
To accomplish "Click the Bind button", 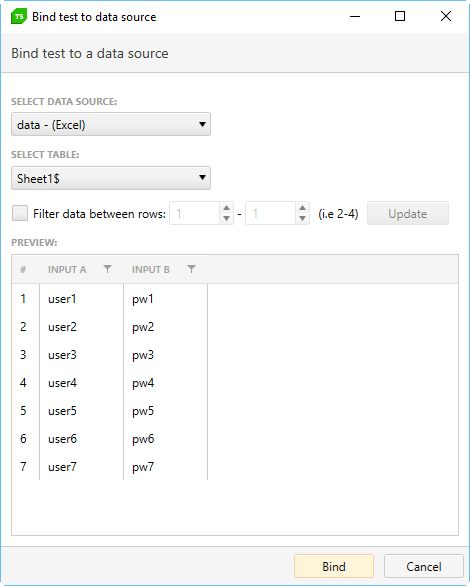I will 334,567.
